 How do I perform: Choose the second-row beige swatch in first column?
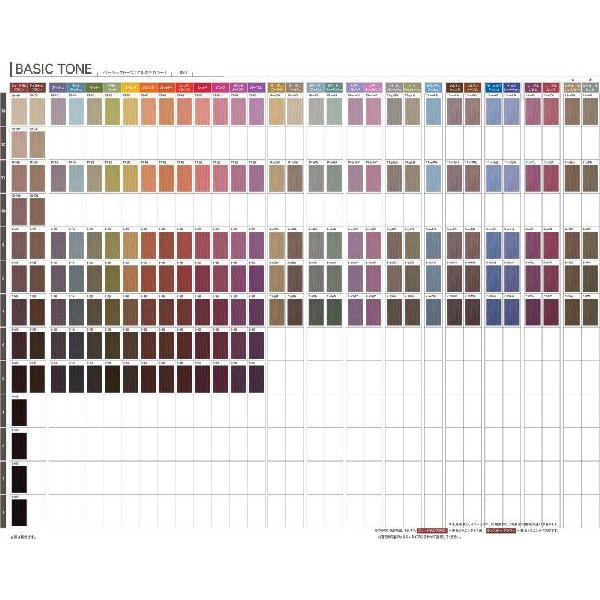pyautogui.click(x=17, y=146)
